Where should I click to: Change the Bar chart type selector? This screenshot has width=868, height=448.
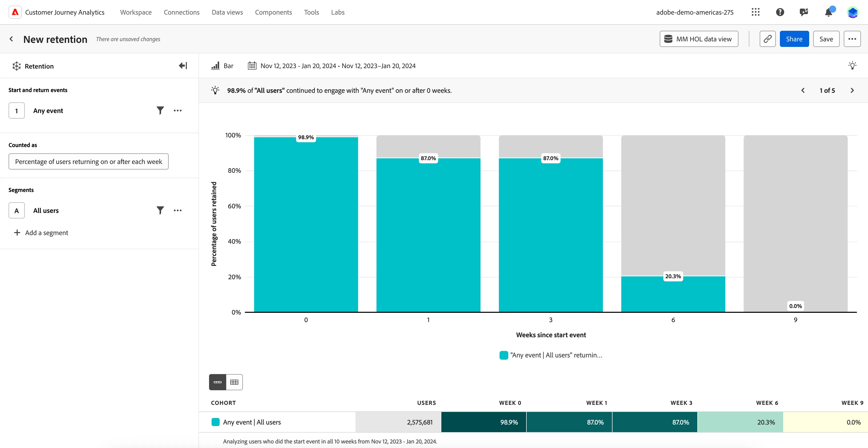(x=222, y=66)
